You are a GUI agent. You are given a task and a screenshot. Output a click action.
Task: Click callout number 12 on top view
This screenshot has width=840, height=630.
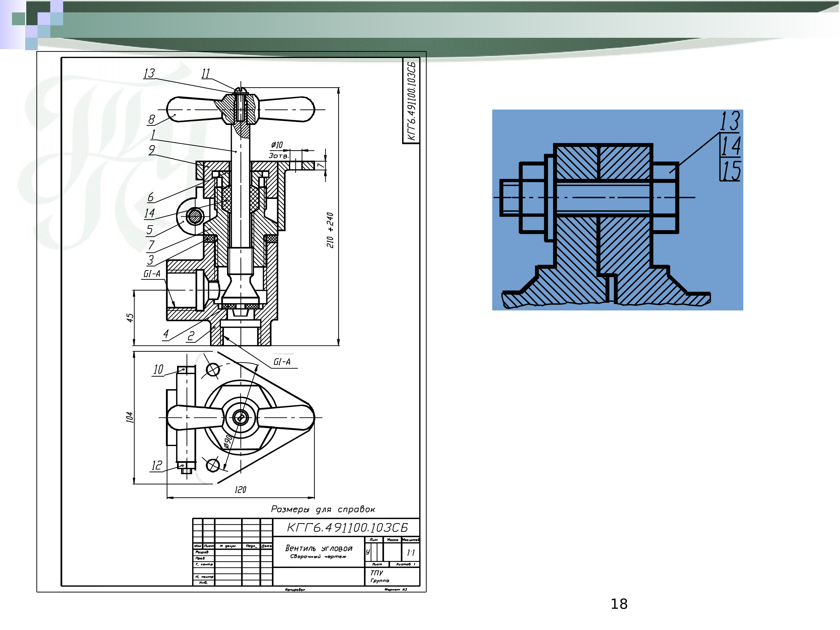pyautogui.click(x=157, y=465)
